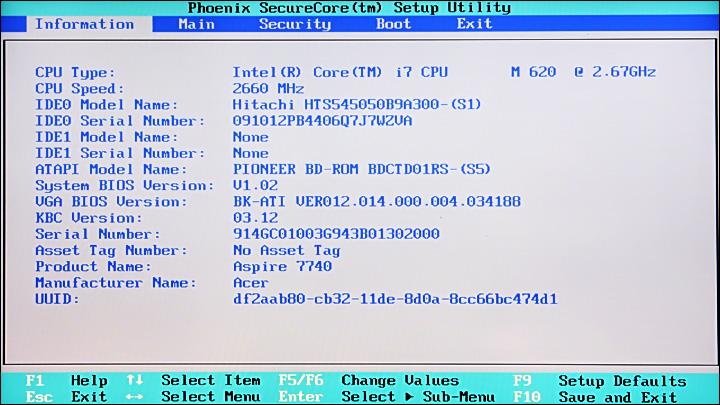Image resolution: width=720 pixels, height=405 pixels.
Task: Click the F9 key hint
Action: click(522, 381)
